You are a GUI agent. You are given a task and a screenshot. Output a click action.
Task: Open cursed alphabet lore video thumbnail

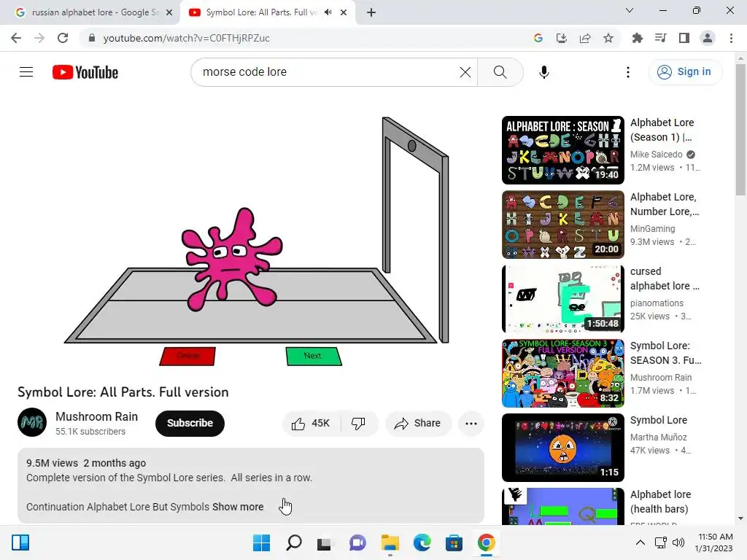[562, 298]
